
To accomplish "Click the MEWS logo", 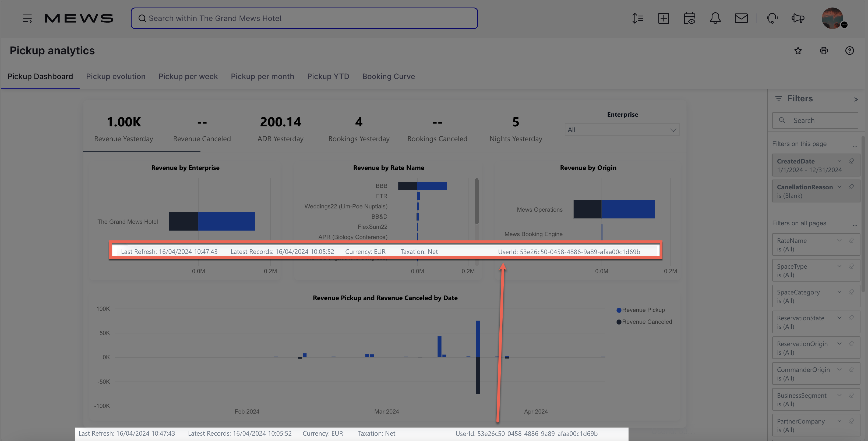I will point(79,18).
